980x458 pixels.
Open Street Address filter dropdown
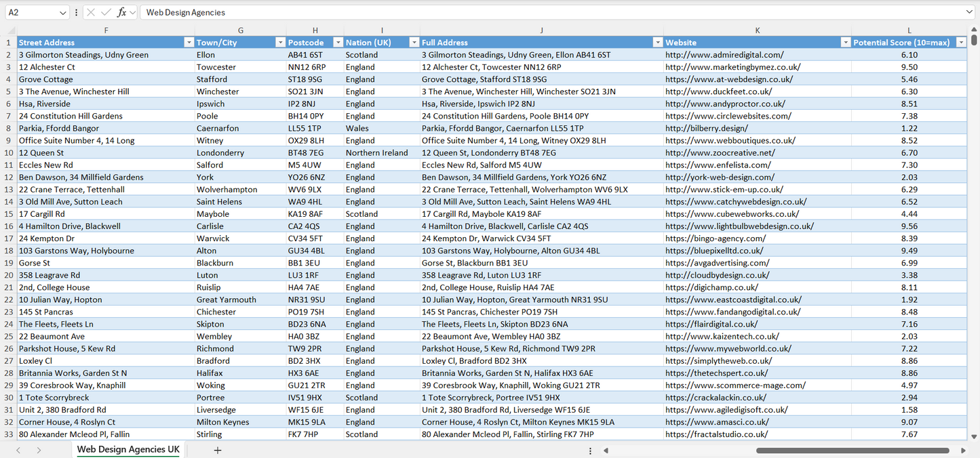(x=189, y=42)
